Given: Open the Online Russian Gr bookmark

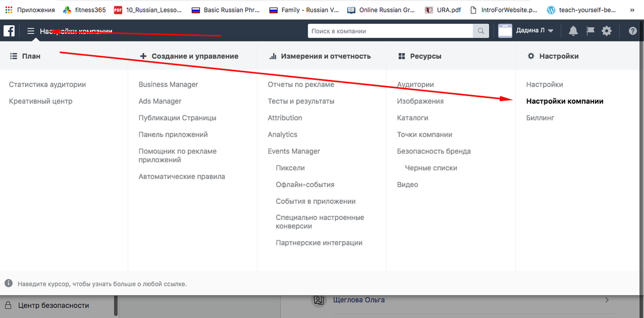Looking at the screenshot, I should pyautogui.click(x=382, y=10).
